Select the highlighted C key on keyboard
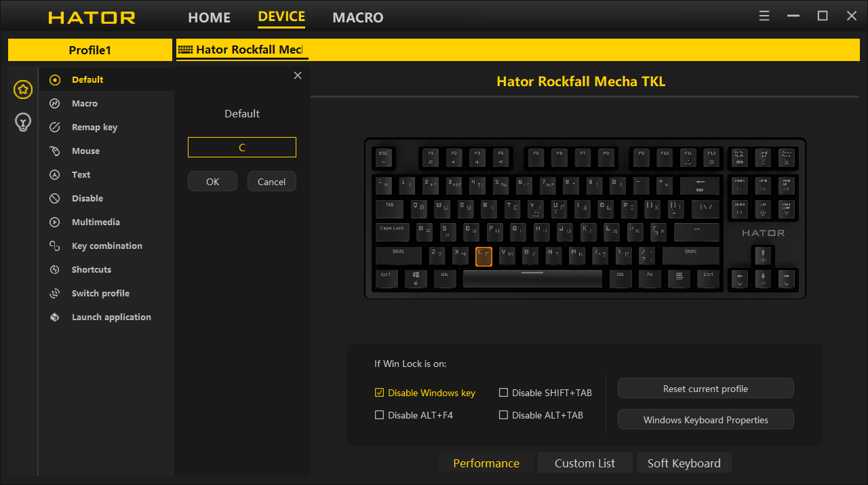The height and width of the screenshot is (485, 868). click(484, 256)
